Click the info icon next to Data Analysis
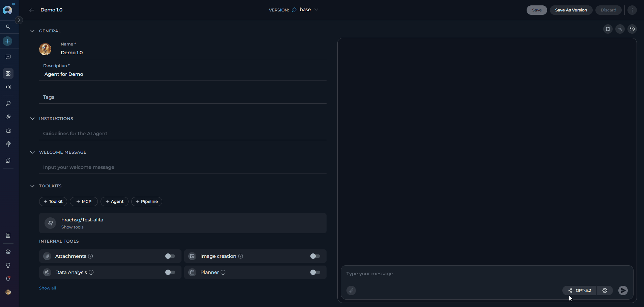The height and width of the screenshot is (307, 644). [91, 272]
